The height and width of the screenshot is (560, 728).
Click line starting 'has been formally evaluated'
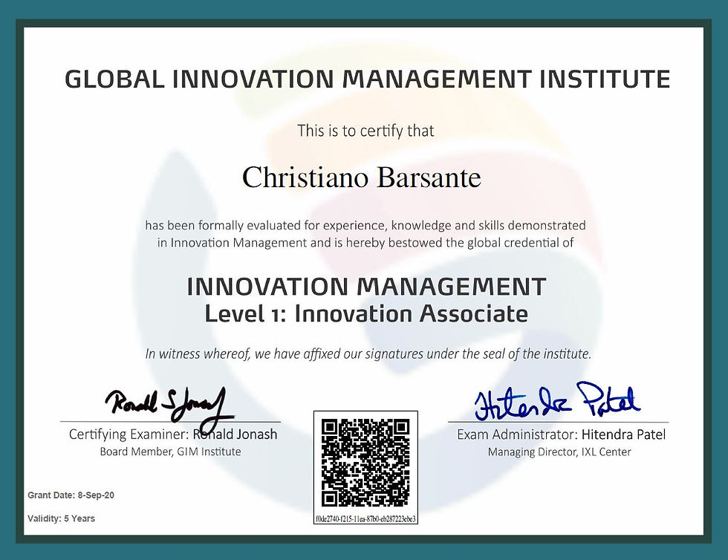point(365,226)
